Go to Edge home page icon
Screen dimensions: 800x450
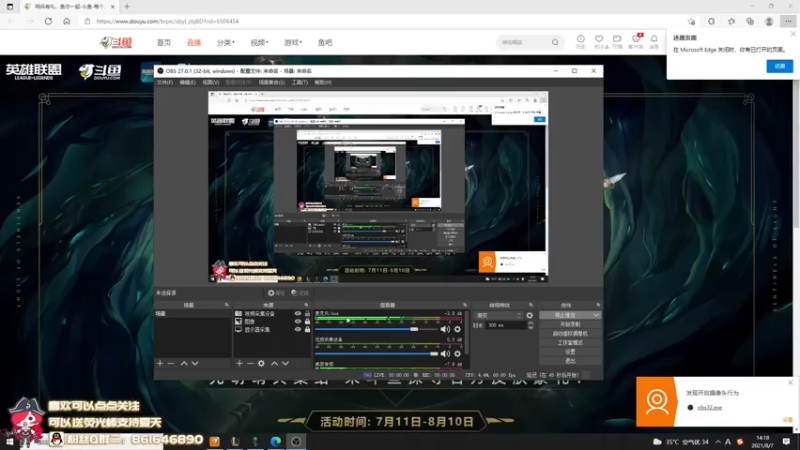67,21
